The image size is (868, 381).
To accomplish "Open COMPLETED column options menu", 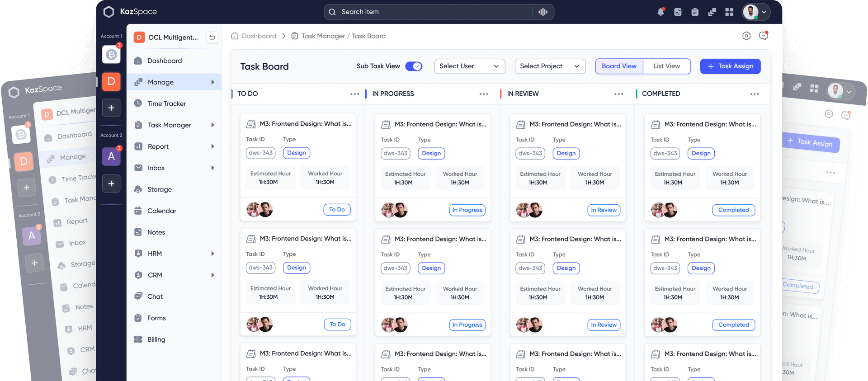I will point(755,94).
